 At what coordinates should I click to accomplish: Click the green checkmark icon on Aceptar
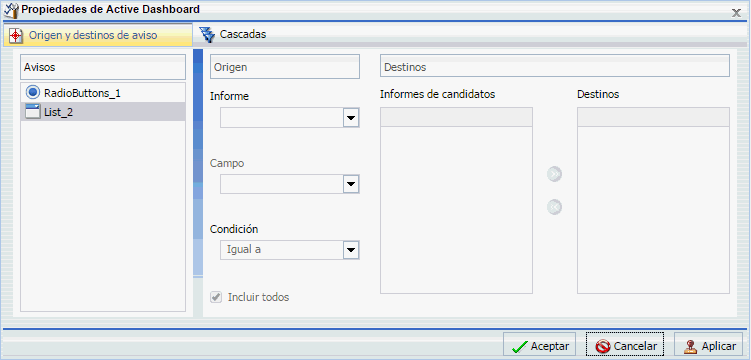click(519, 347)
